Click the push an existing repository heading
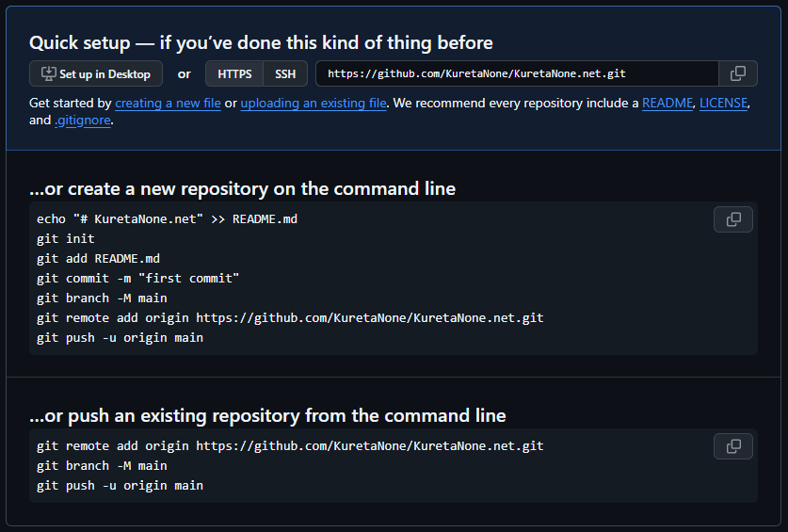The width and height of the screenshot is (788, 532). [267, 415]
